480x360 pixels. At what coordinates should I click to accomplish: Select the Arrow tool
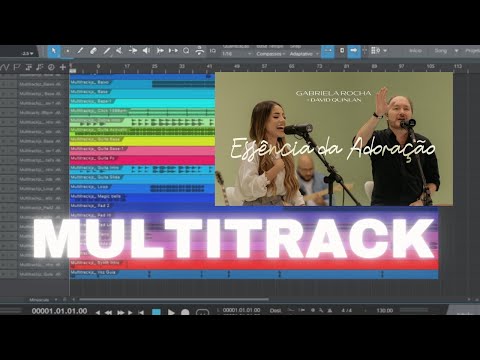(x=54, y=51)
